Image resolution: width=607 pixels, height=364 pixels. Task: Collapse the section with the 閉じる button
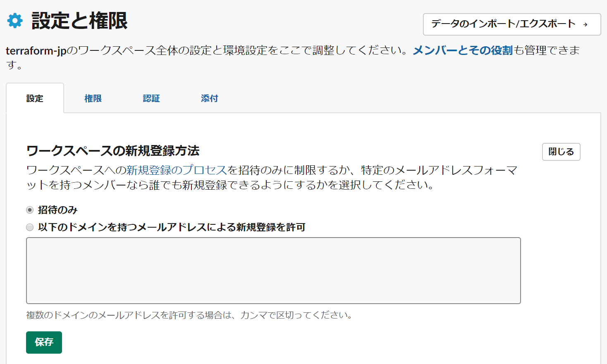561,152
